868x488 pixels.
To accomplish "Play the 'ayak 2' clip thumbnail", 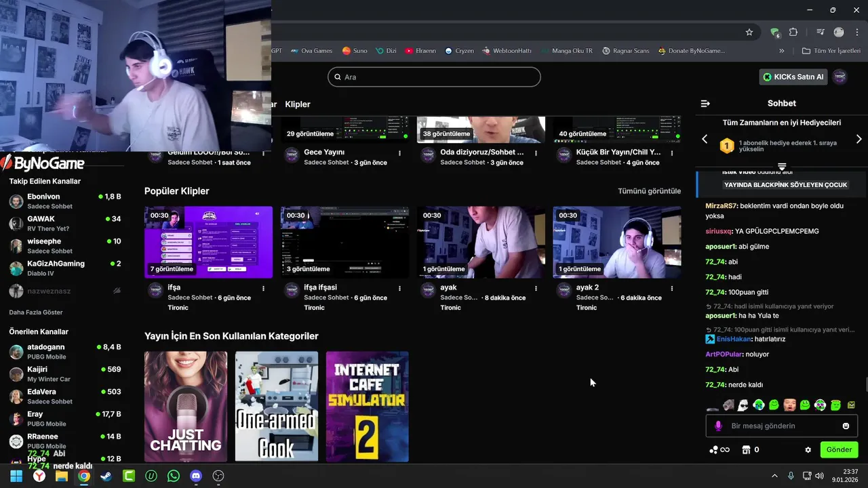I will pos(617,242).
